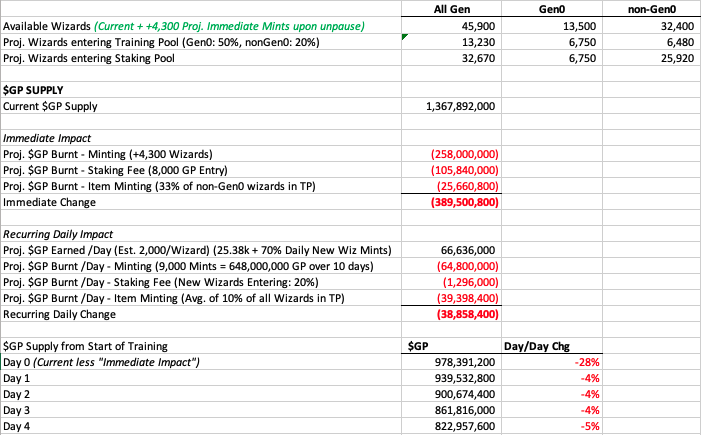Select the cell with value 13,230
Image resolution: width=701 pixels, height=435 pixels.
pos(452,42)
